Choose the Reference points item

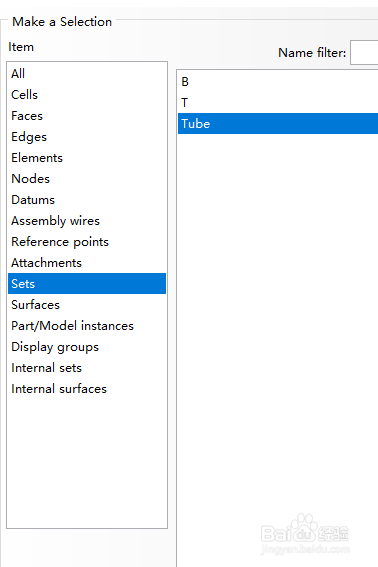click(87, 242)
